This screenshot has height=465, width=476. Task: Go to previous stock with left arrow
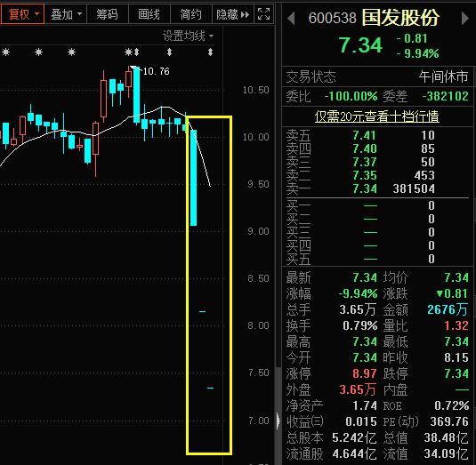click(291, 18)
